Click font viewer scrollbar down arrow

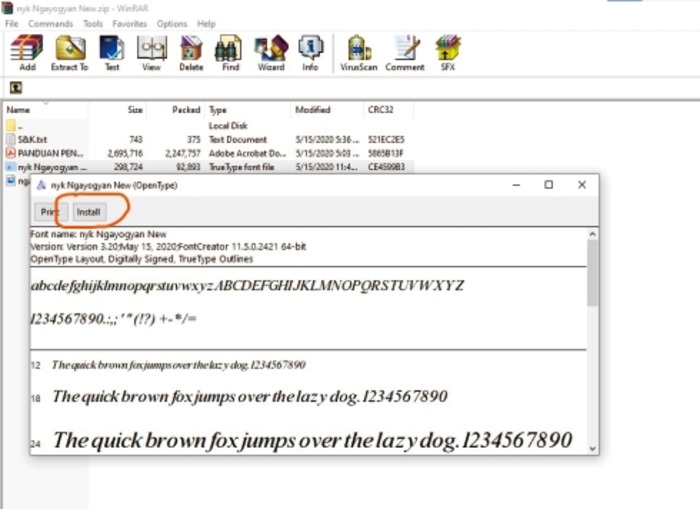tap(592, 448)
